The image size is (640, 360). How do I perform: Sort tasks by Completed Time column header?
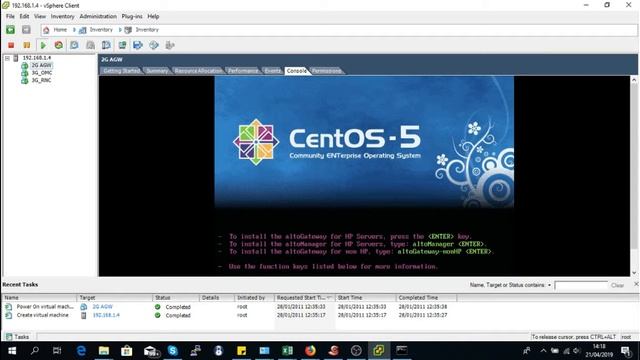426,298
